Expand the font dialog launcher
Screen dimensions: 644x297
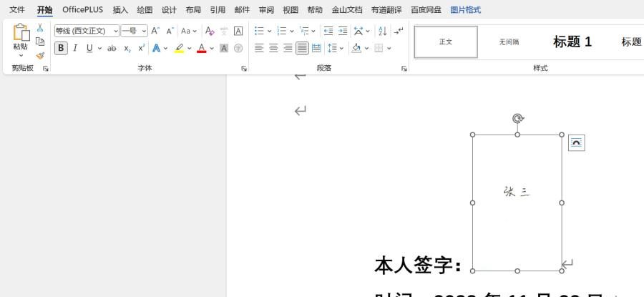point(244,69)
